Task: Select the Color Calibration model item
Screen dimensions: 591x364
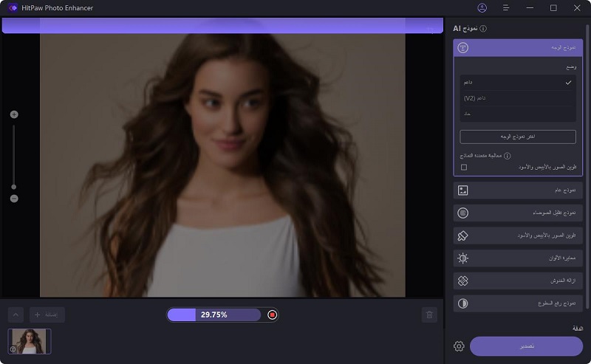Action: 517,258
